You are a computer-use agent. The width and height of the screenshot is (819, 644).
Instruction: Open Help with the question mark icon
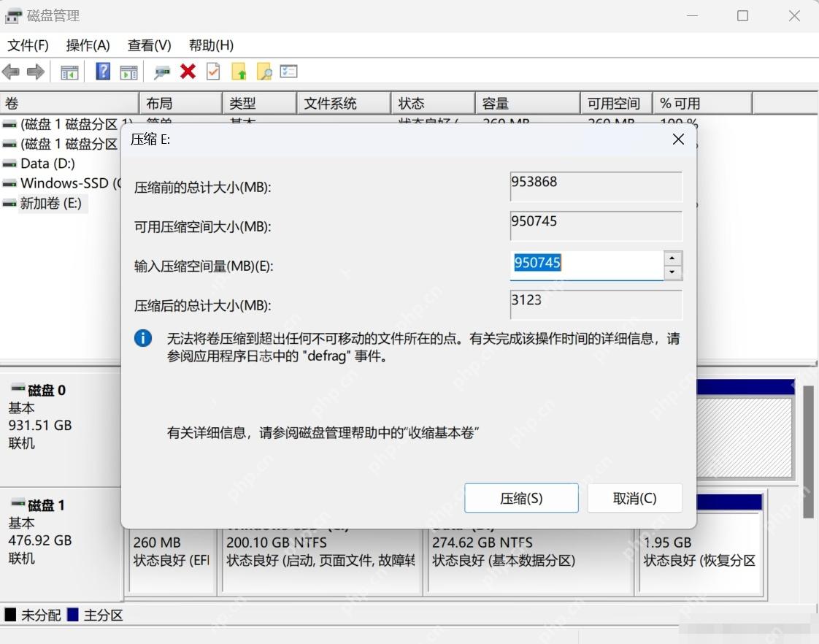pos(104,71)
